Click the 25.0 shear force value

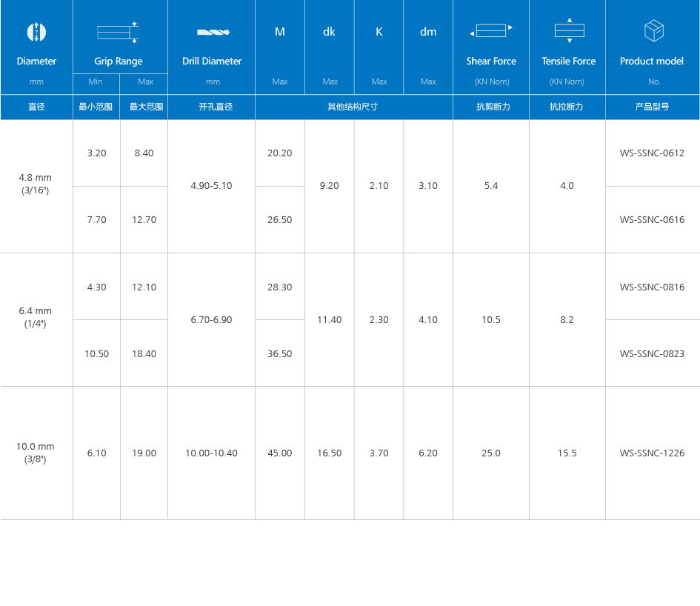490,453
